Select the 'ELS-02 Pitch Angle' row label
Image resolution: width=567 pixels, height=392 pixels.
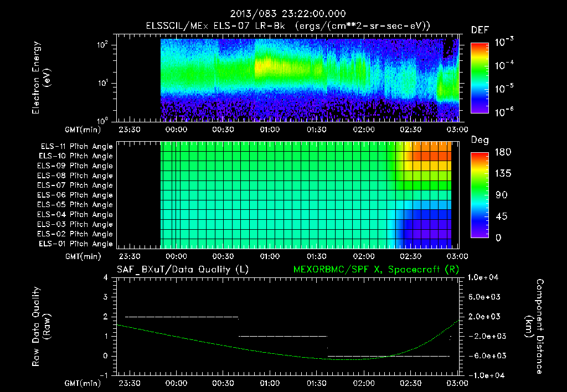pos(75,234)
